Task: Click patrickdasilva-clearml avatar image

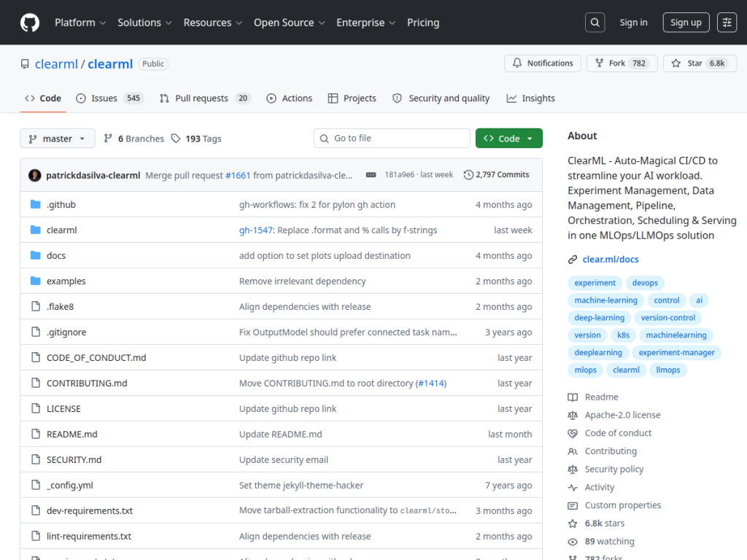Action: 35,175
